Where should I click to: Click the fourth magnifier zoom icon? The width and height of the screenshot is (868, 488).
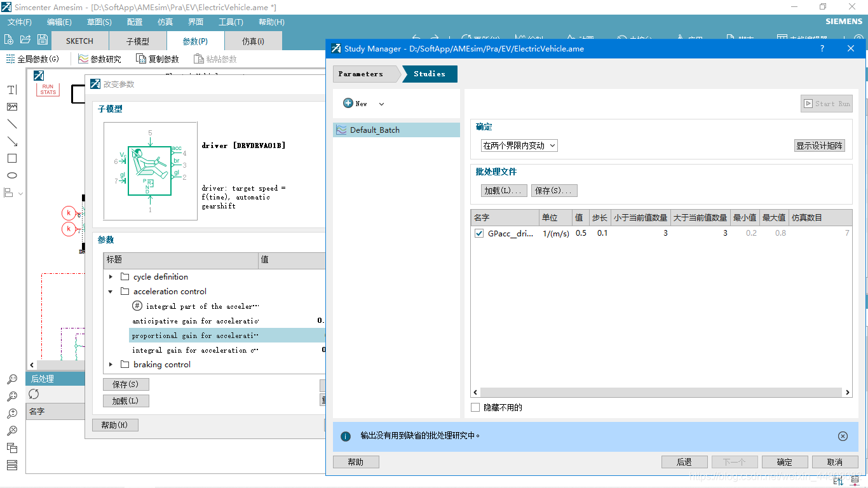(x=12, y=431)
